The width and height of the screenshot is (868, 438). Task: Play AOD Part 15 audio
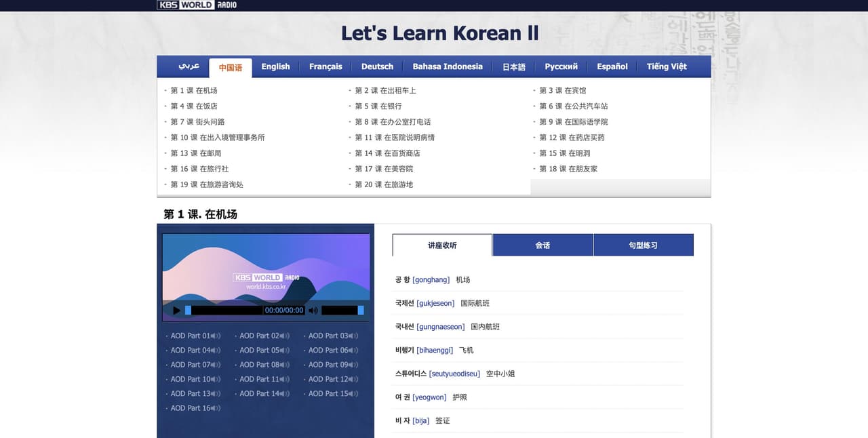pyautogui.click(x=332, y=393)
